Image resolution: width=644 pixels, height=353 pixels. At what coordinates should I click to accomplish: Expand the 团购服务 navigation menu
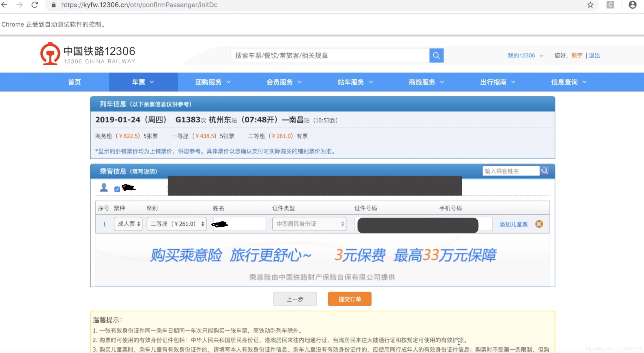point(213,82)
